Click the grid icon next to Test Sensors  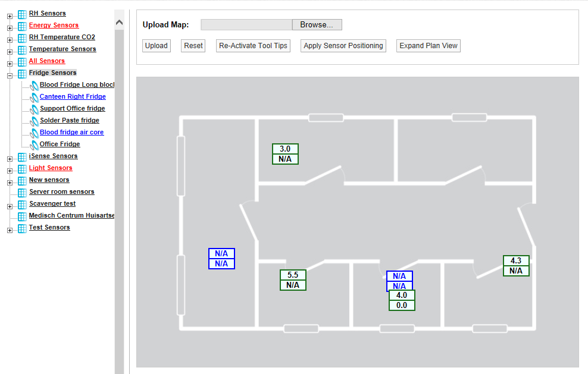click(x=22, y=228)
